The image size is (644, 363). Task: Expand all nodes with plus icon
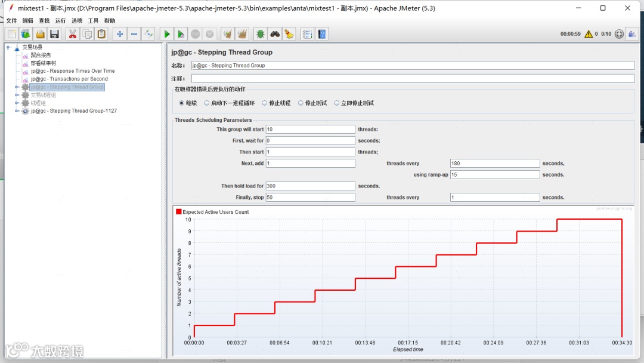point(119,34)
